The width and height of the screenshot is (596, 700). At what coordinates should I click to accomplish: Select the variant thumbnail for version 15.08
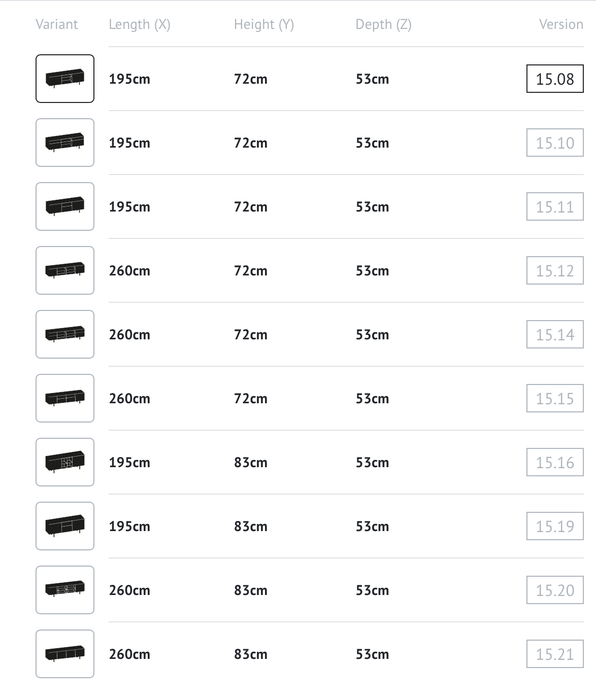(65, 79)
